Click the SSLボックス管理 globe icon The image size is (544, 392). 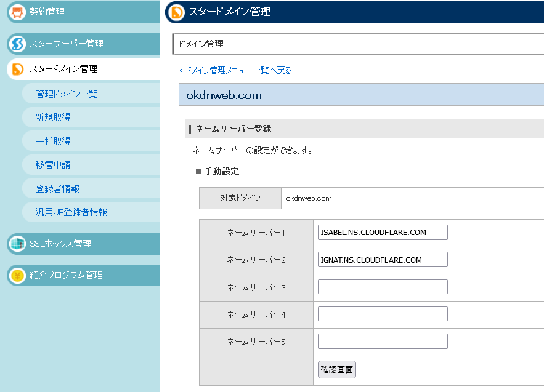18,244
